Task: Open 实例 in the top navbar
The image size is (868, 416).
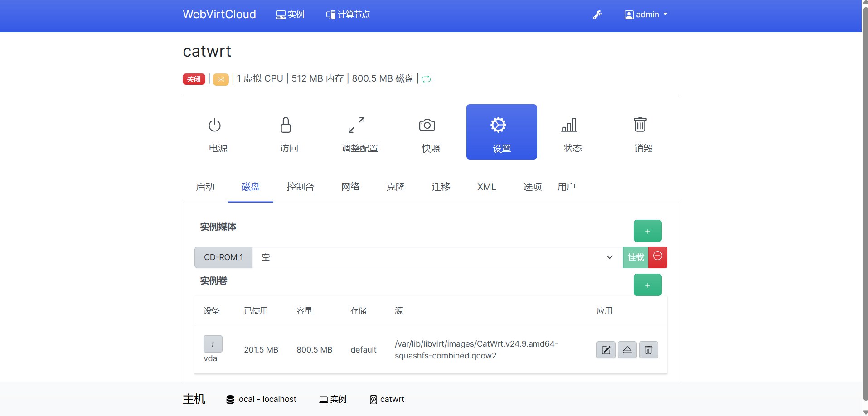Action: pos(290,15)
